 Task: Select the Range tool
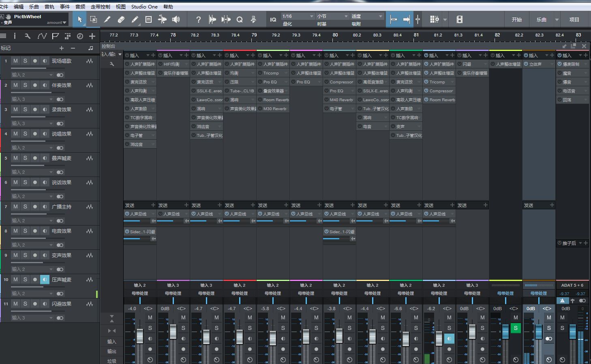(94, 19)
